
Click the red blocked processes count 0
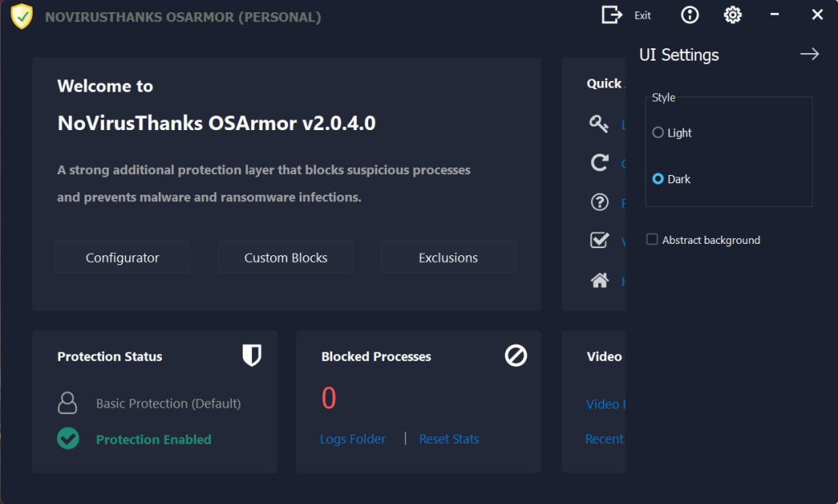(329, 398)
